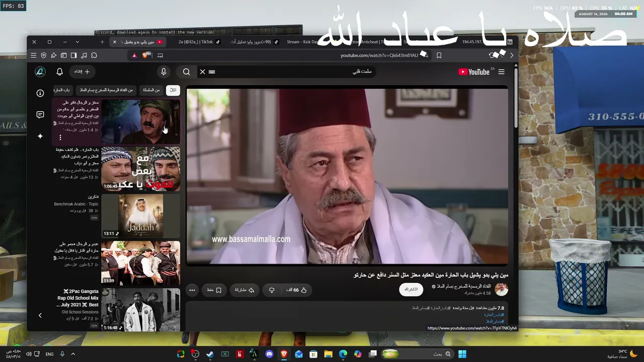
Task: Open YouTube notifications bell
Action: pos(59,72)
